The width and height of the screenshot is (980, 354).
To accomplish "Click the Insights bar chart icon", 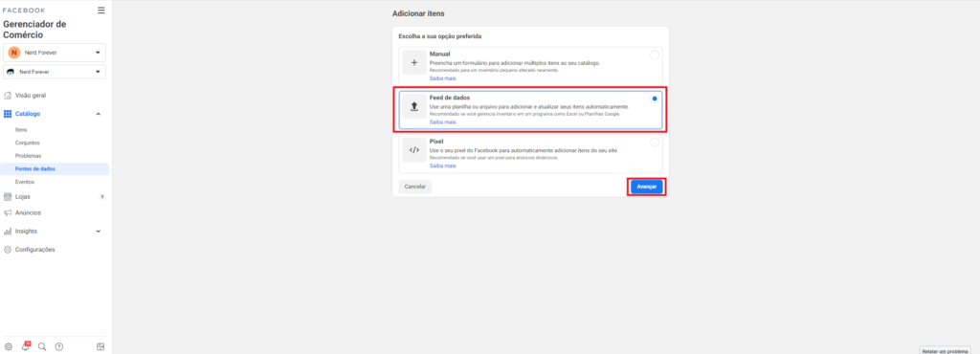I will [x=8, y=231].
